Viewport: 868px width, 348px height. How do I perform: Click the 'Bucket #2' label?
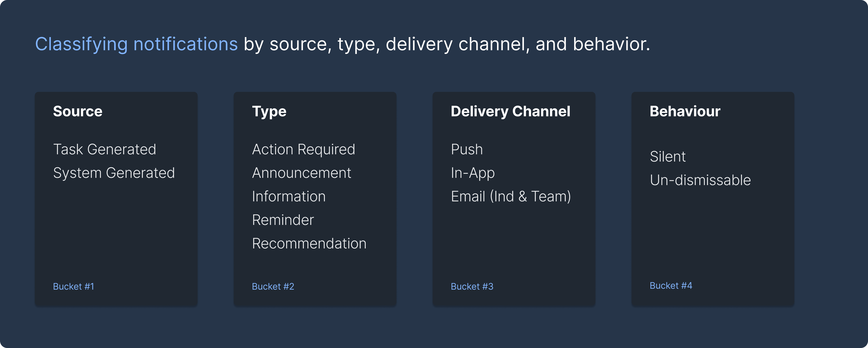point(273,286)
